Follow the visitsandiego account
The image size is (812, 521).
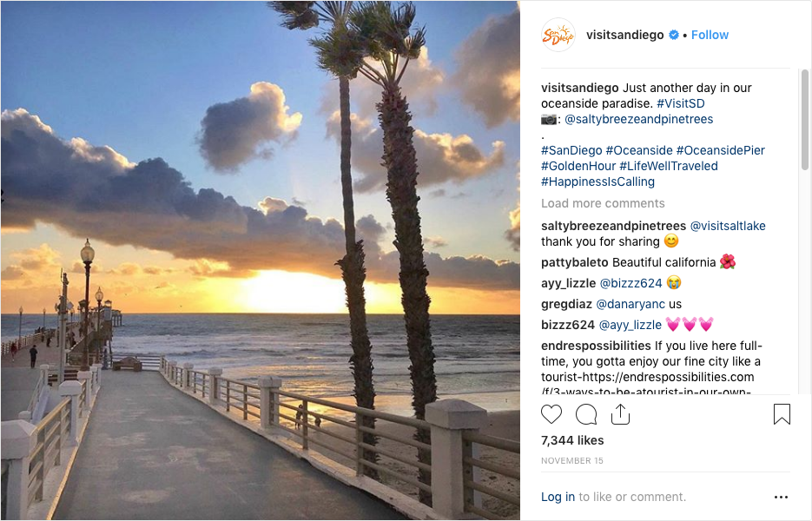(710, 35)
